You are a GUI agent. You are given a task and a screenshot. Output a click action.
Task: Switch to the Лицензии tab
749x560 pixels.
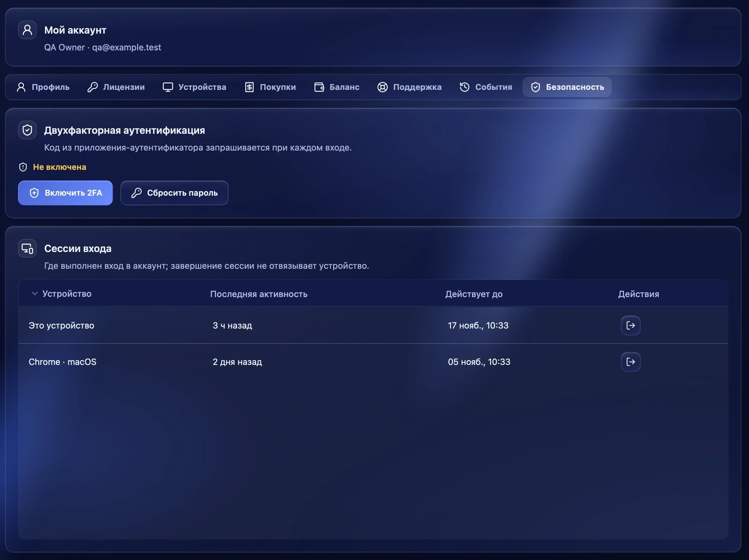point(116,87)
